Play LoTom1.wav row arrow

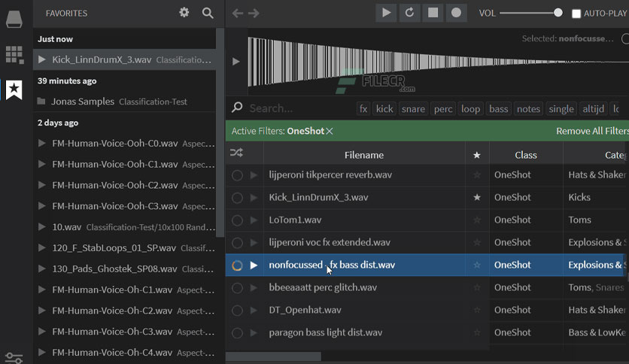[x=254, y=220]
